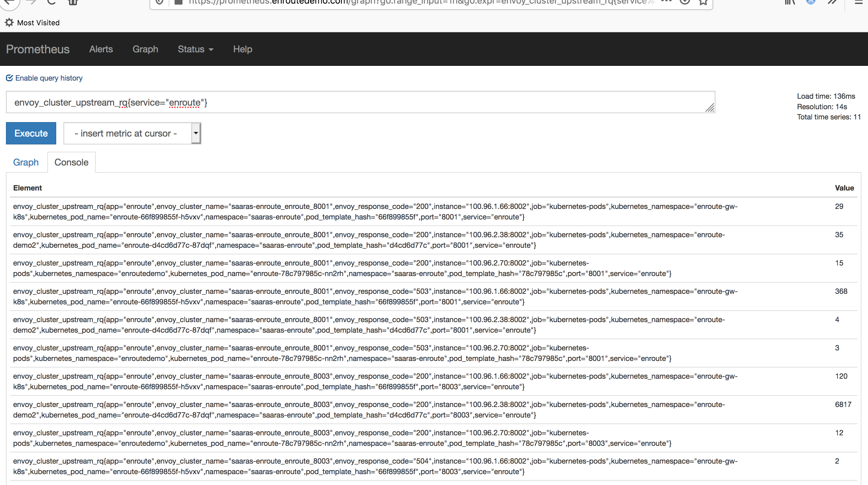Click the element text of the row valued 6817
Image resolution: width=868 pixels, height=485 pixels.
pyautogui.click(x=369, y=410)
